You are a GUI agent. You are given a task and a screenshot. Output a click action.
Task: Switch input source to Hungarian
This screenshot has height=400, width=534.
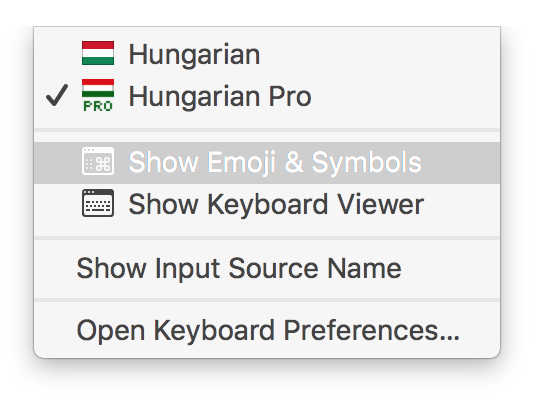tap(267, 54)
